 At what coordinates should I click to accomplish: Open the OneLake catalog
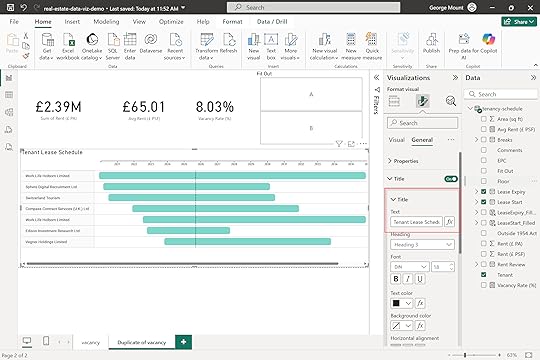point(92,47)
